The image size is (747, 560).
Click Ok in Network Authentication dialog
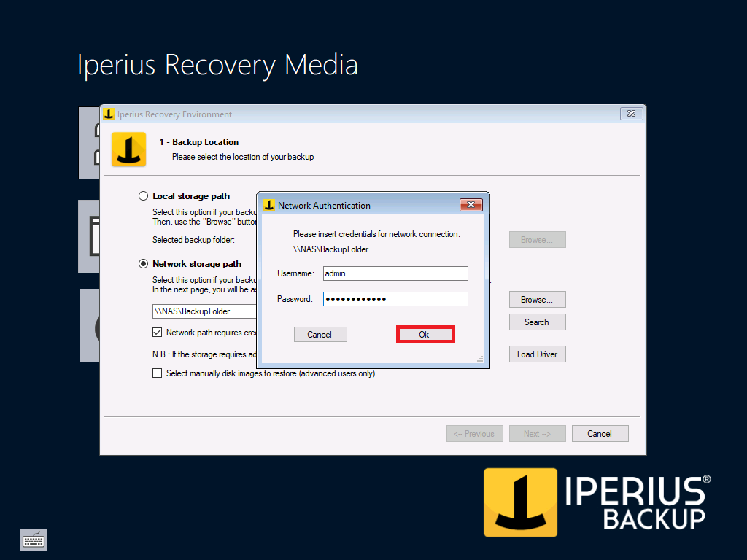coord(425,334)
